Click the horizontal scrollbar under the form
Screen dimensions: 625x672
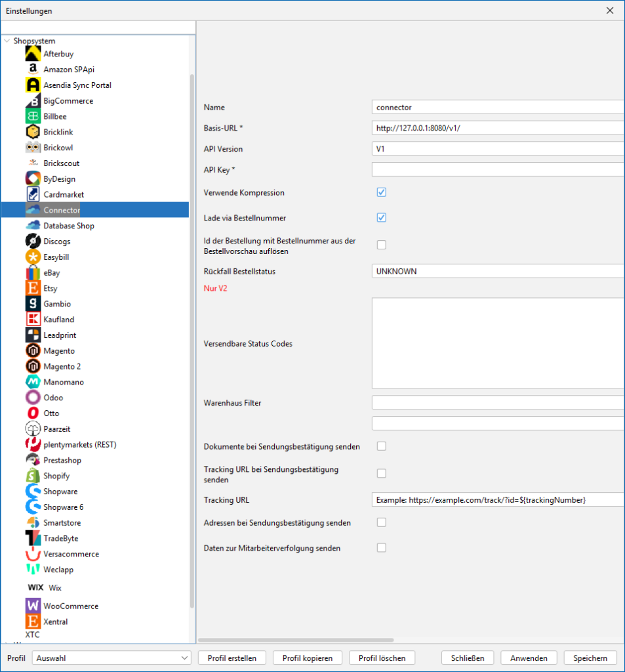[x=295, y=640]
